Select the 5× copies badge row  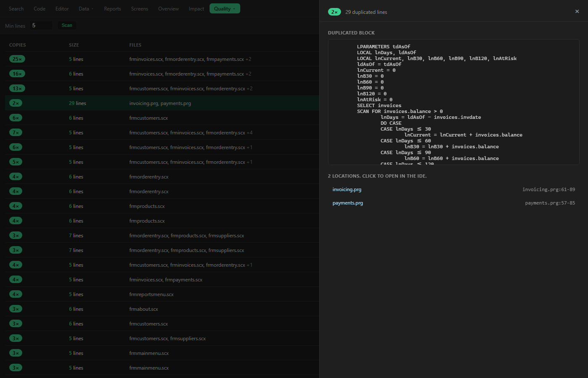[x=162, y=162]
